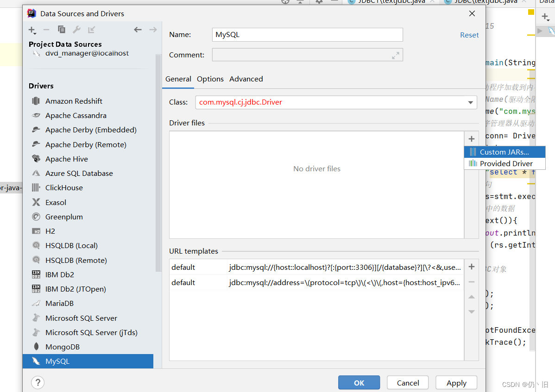Screen dimensions: 555x392
Task: Choose Provided Driver from popup menu
Action: (505, 164)
